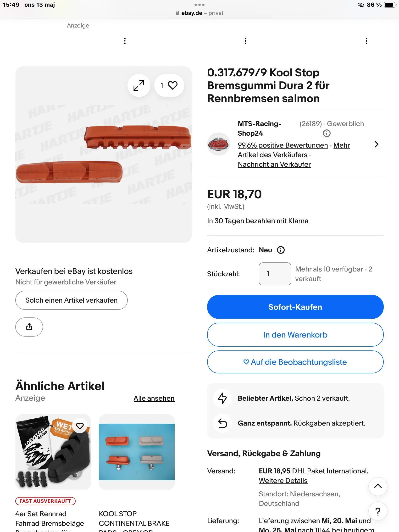Image resolution: width=399 pixels, height=532 pixels.
Task: Tap the back to top arrow
Action: (378, 486)
